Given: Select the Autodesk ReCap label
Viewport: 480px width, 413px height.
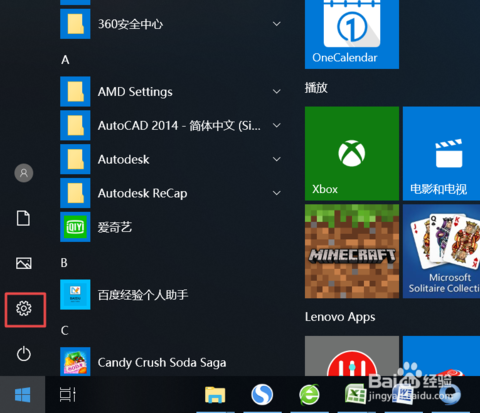Looking at the screenshot, I should coord(142,193).
